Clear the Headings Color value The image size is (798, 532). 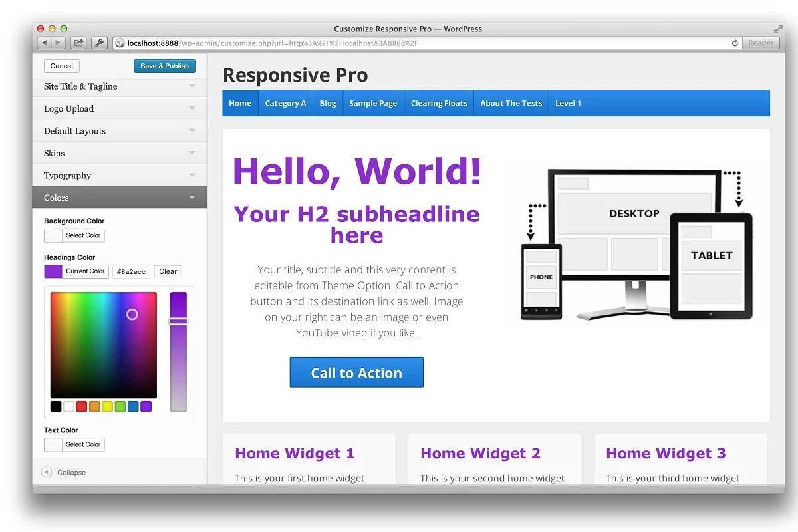[168, 271]
